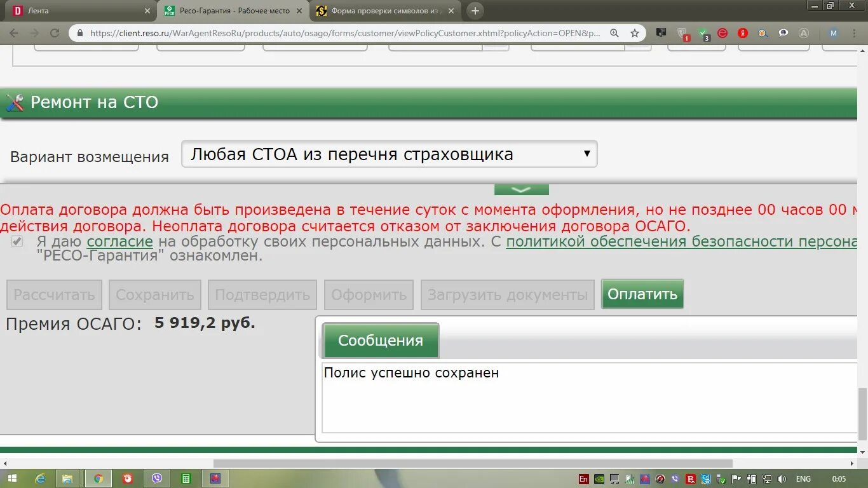This screenshot has width=868, height=488.
Task: Launch Internet Explorer from the taskbar
Action: click(x=40, y=478)
